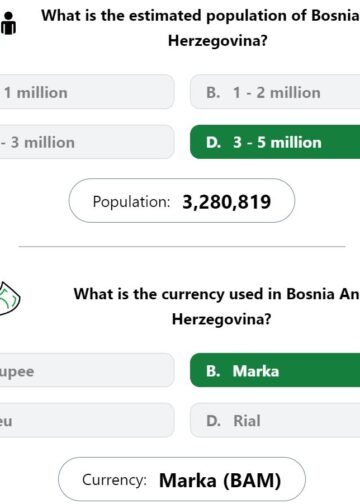The width and height of the screenshot is (360, 504).
Task: Select the answer ending in '- 3 million'
Action: click(x=87, y=142)
